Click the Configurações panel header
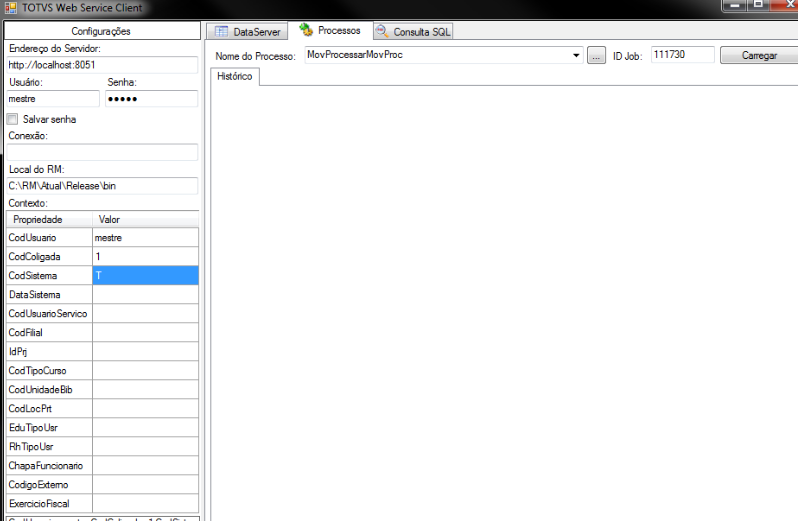The height and width of the screenshot is (521, 798). click(101, 31)
